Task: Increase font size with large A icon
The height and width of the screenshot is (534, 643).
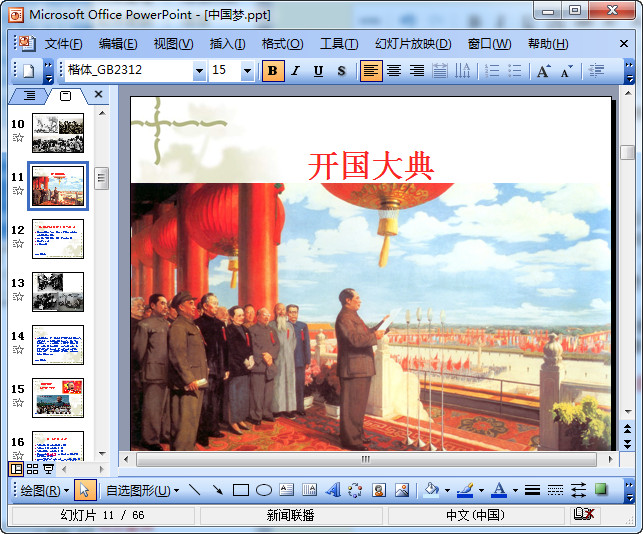Action: pos(543,71)
